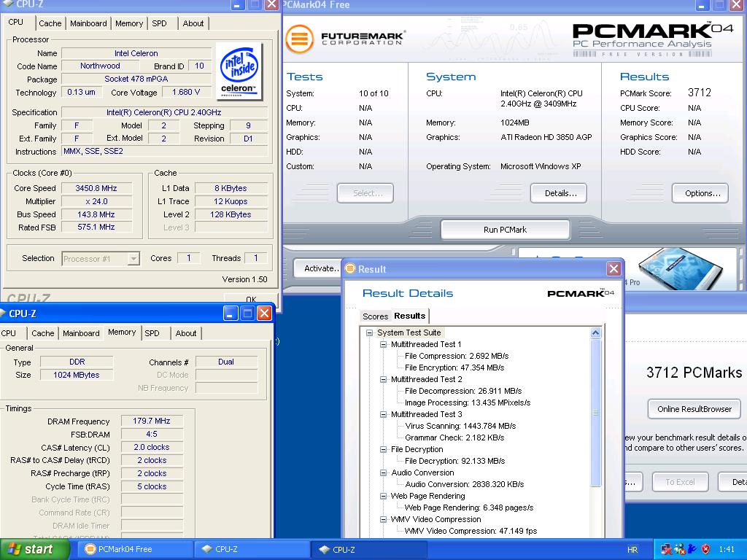Collapse the WMV Video Compression node
Image resolution: width=747 pixels, height=560 pixels.
click(x=383, y=519)
